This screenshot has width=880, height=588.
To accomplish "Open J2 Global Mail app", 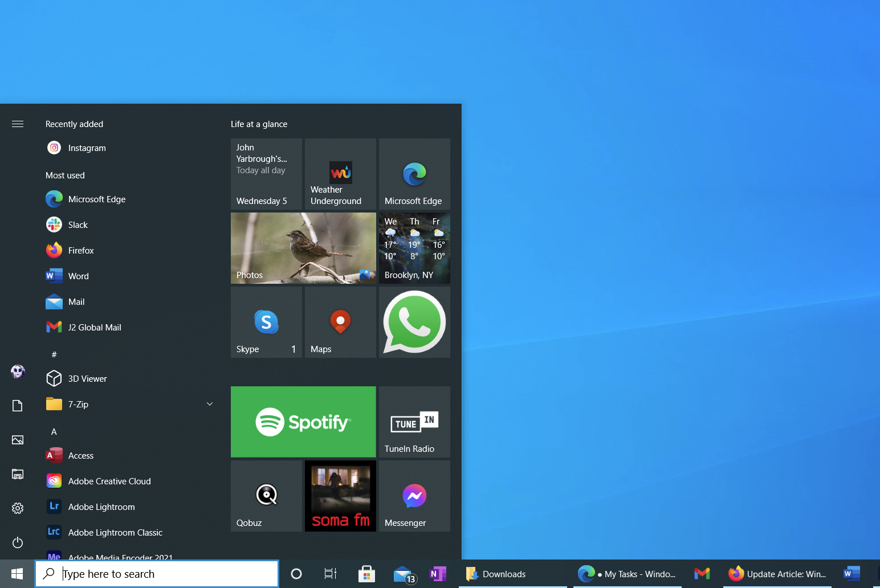I will 130,328.
